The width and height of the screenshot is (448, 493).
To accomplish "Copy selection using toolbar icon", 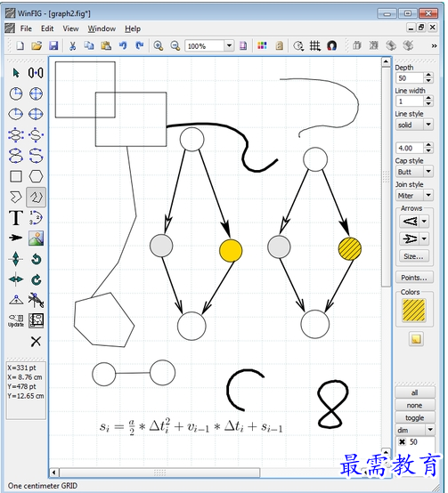I will (89, 46).
